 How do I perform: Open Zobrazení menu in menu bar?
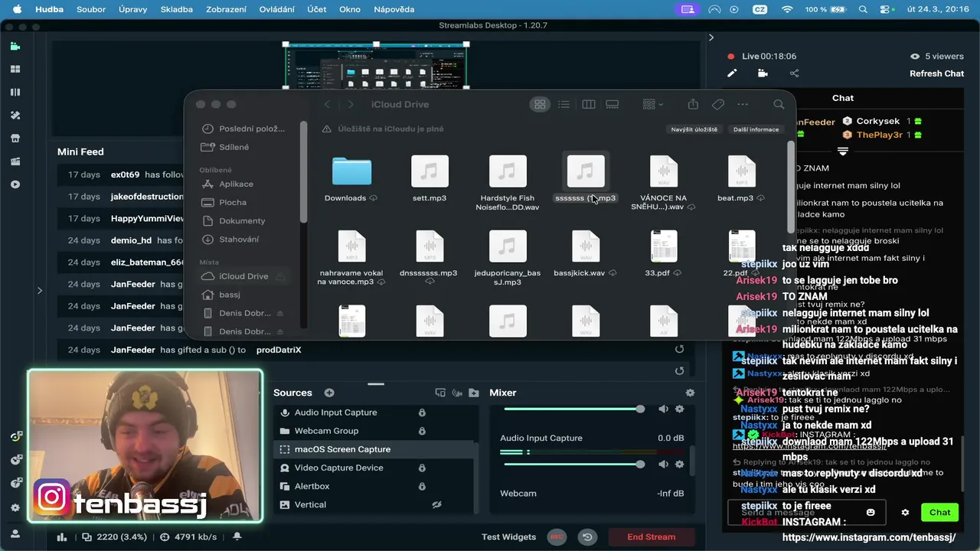point(227,9)
